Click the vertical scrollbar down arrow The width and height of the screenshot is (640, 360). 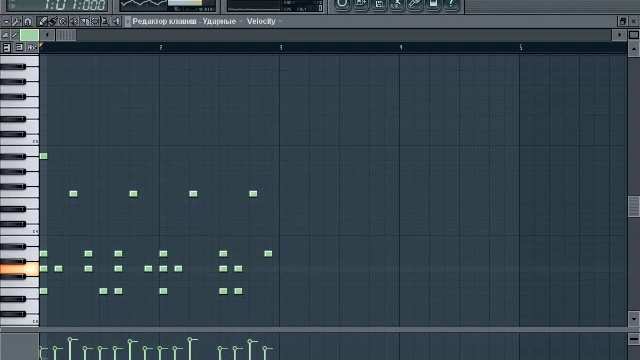click(633, 319)
